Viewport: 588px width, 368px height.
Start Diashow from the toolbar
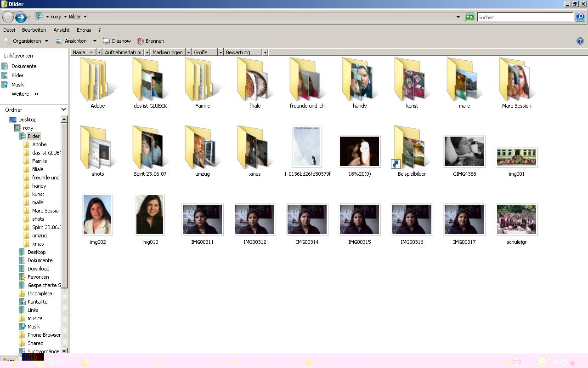click(117, 41)
